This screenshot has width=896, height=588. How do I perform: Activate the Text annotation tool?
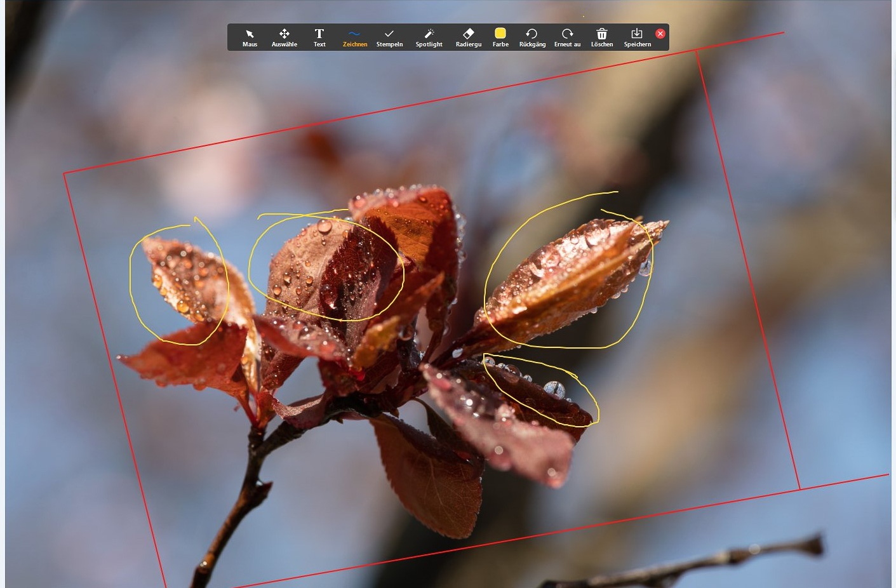pos(319,37)
